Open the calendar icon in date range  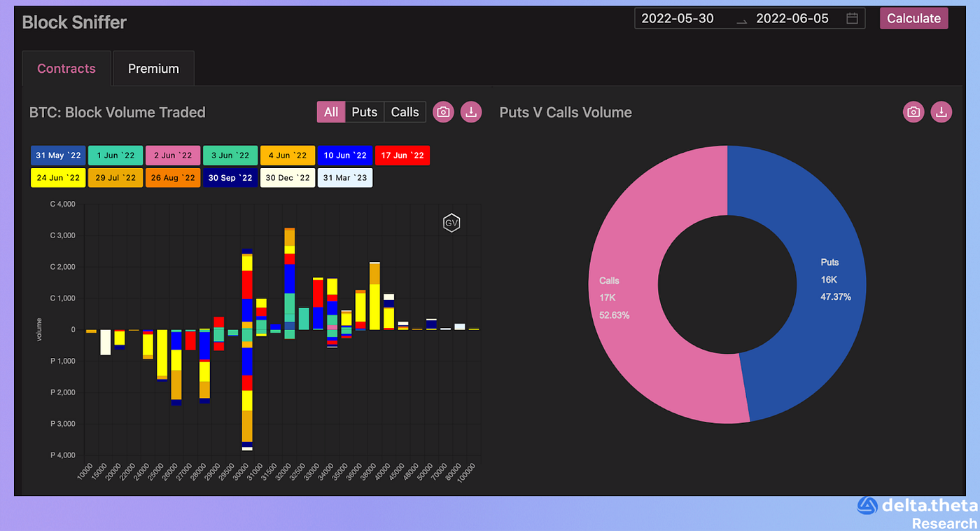[852, 19]
